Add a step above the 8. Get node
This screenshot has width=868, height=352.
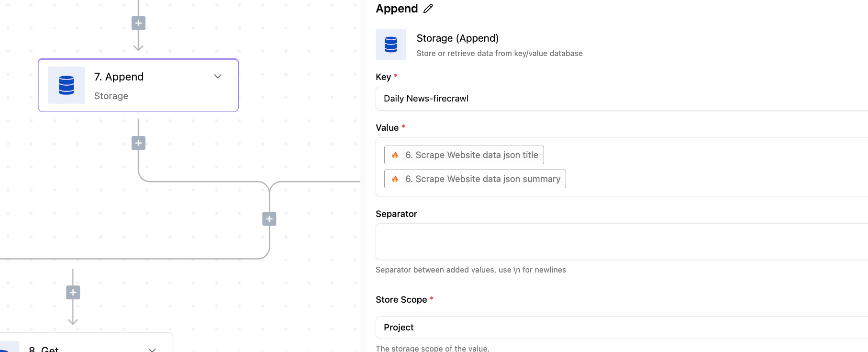tap(73, 292)
